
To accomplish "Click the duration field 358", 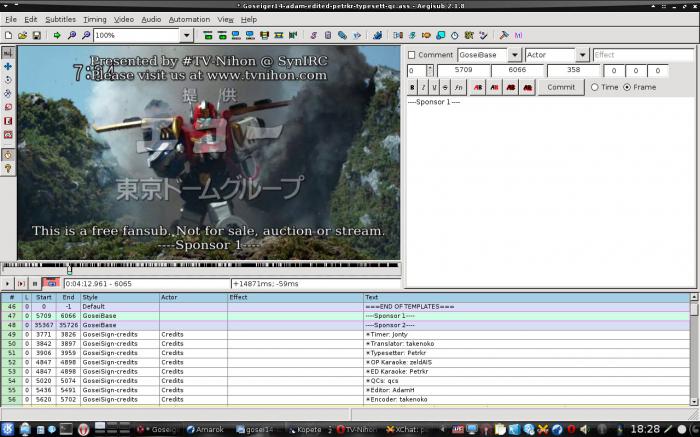I will [573, 70].
